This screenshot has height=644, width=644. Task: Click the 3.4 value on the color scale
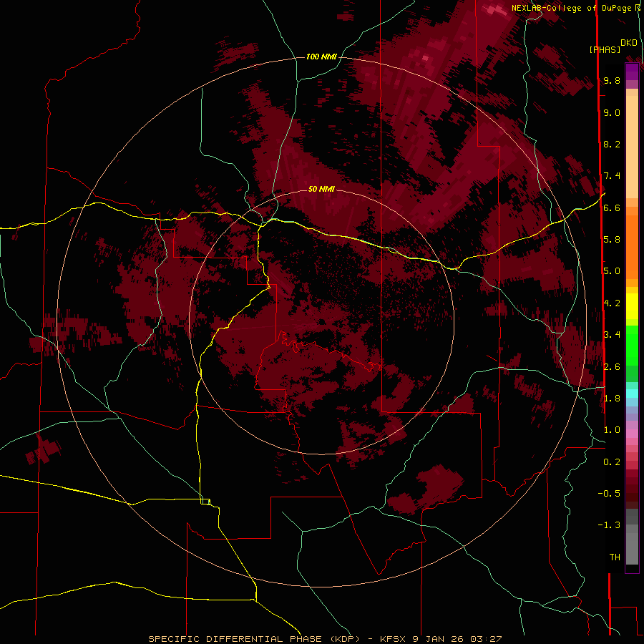tap(612, 334)
